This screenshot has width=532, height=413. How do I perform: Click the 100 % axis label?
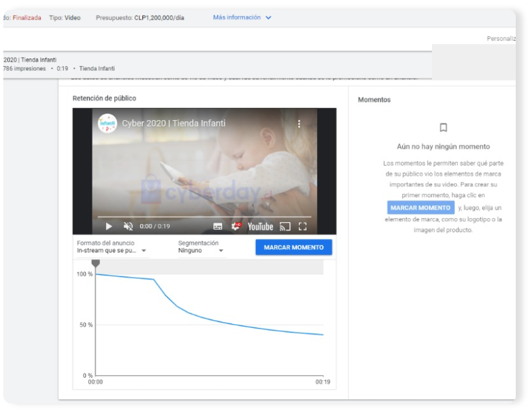[x=84, y=274]
